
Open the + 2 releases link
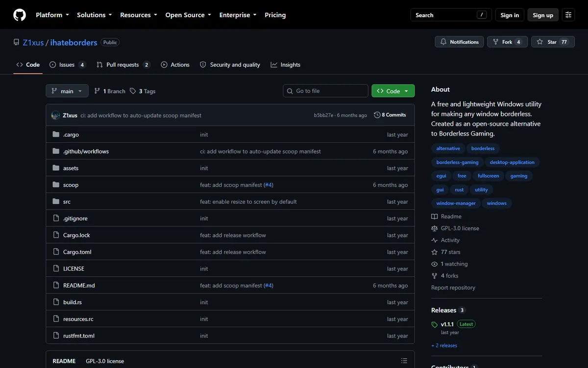(444, 345)
